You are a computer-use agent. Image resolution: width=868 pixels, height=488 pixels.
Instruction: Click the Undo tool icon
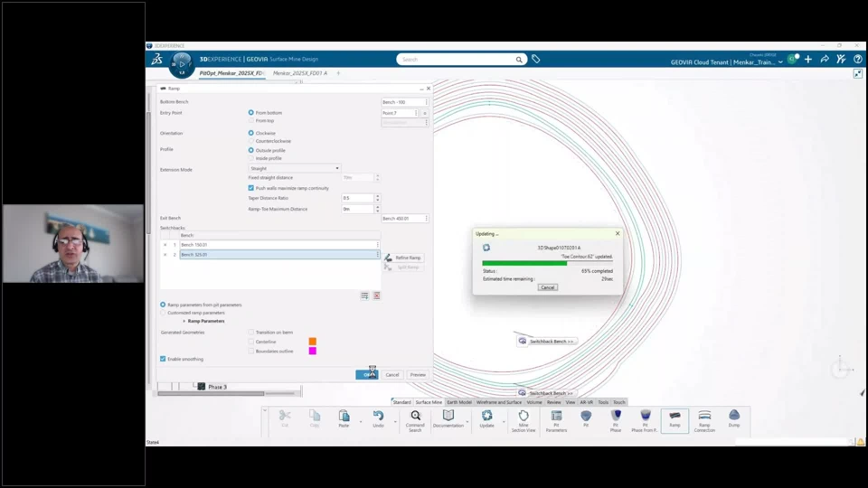[378, 416]
